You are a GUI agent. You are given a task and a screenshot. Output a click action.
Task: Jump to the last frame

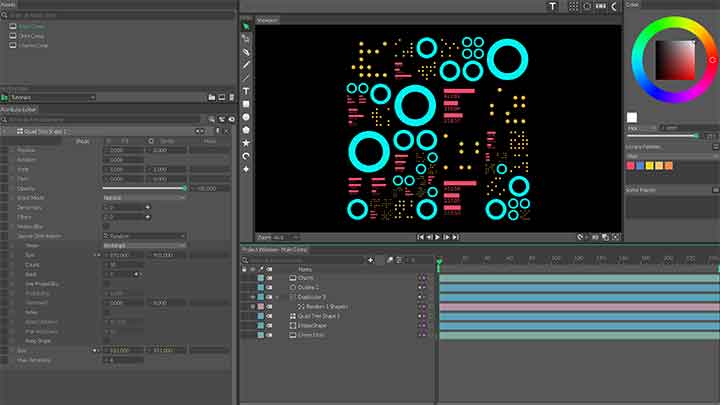point(455,237)
